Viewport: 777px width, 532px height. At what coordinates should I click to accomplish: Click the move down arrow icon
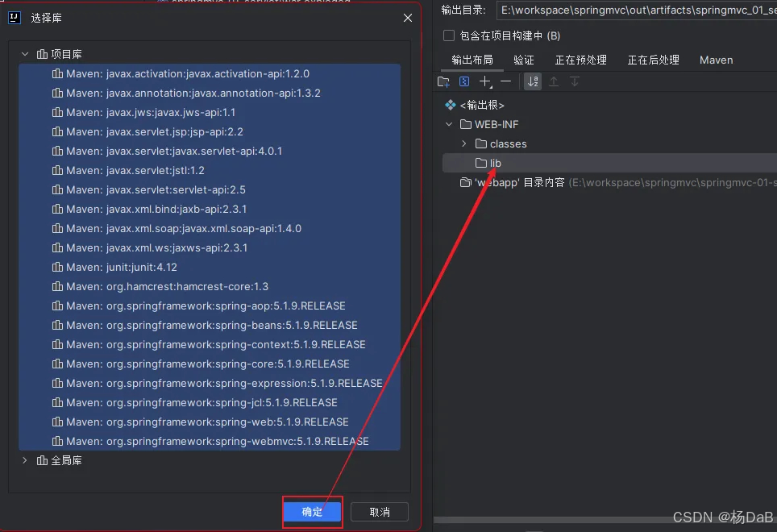575,81
